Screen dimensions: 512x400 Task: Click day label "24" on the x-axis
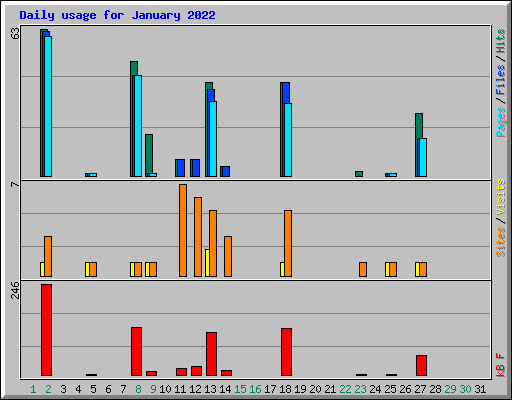pos(375,389)
